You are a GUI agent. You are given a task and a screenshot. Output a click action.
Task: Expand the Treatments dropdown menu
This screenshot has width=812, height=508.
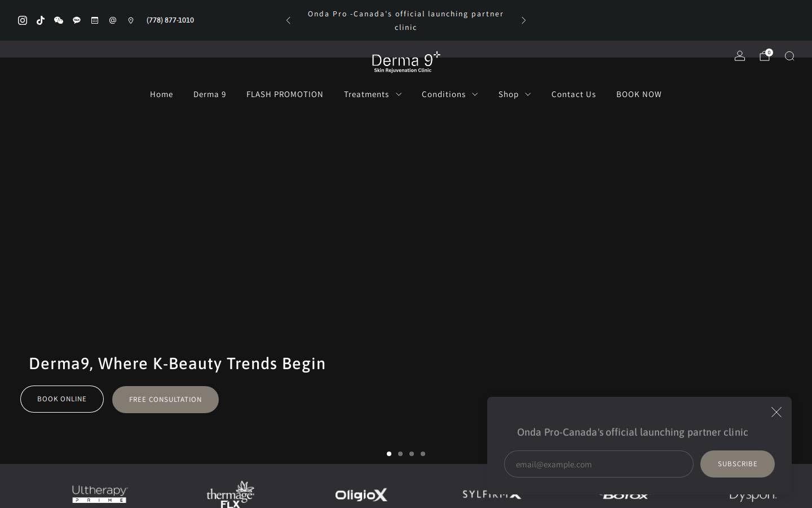tap(373, 94)
